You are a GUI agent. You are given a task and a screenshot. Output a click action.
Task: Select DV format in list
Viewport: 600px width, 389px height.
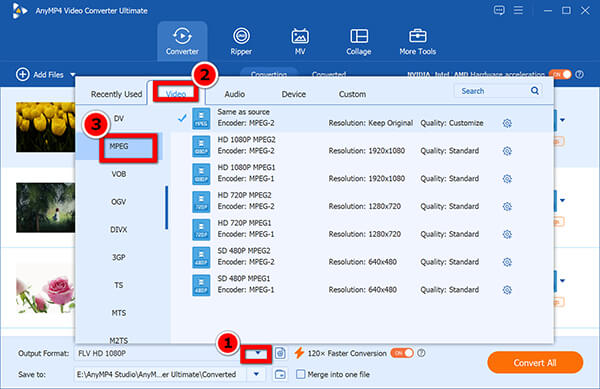pyautogui.click(x=119, y=119)
